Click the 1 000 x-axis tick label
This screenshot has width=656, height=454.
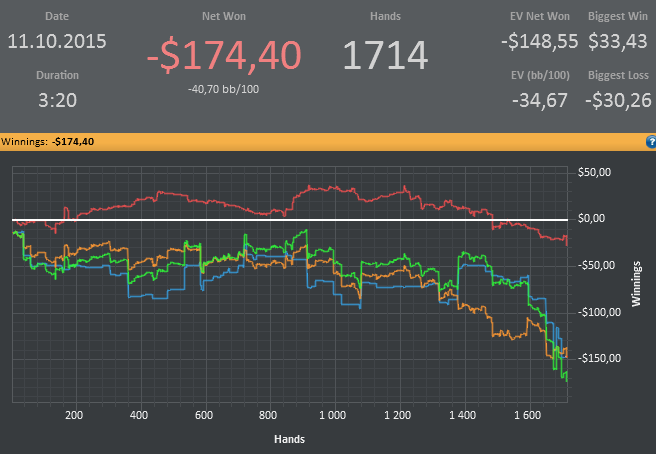click(x=333, y=415)
